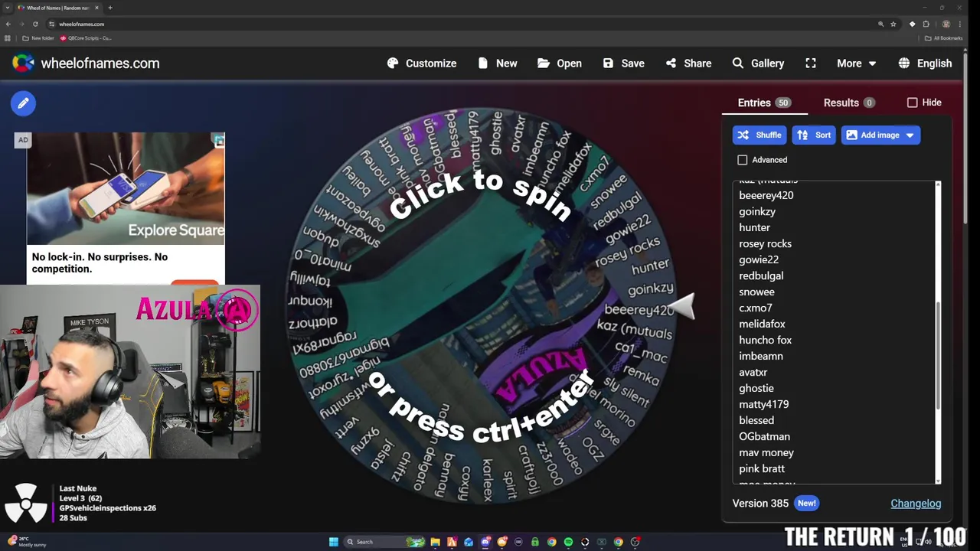Select entry 'matty4179' in the list

click(x=763, y=404)
